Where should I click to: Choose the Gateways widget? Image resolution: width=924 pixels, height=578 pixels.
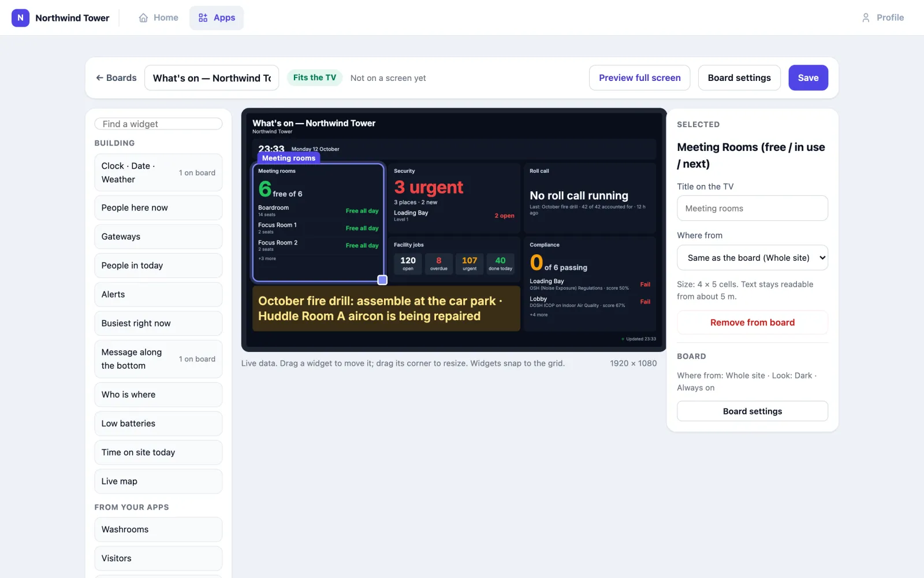pyautogui.click(x=158, y=236)
